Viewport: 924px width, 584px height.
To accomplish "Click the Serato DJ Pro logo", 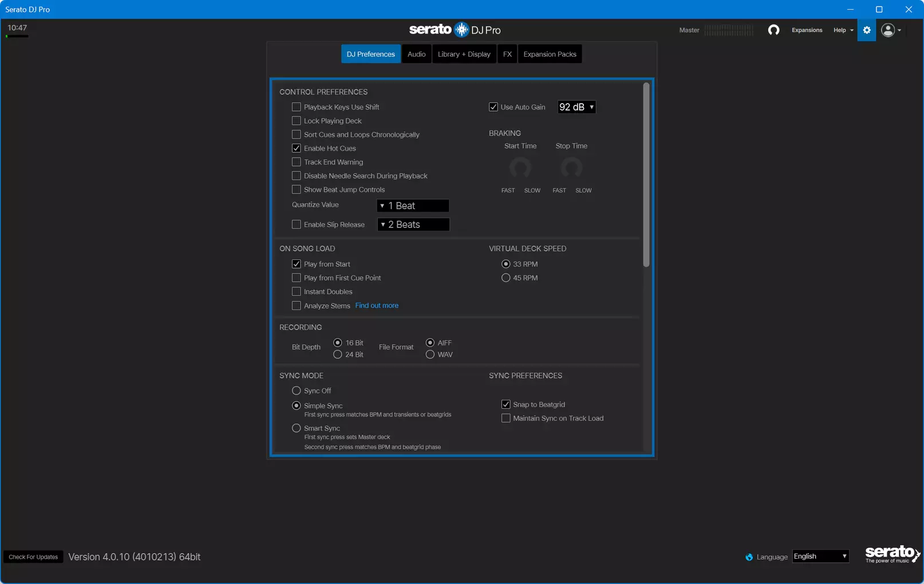I will click(x=455, y=30).
